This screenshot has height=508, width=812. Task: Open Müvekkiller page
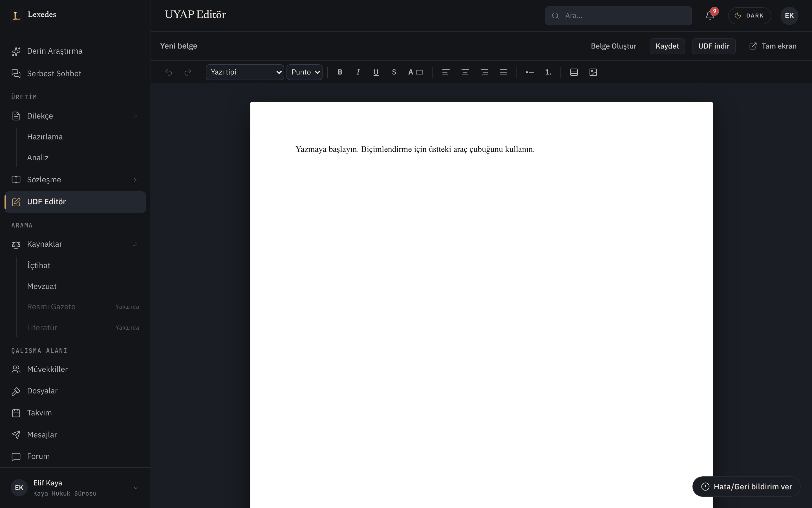[x=75, y=370]
